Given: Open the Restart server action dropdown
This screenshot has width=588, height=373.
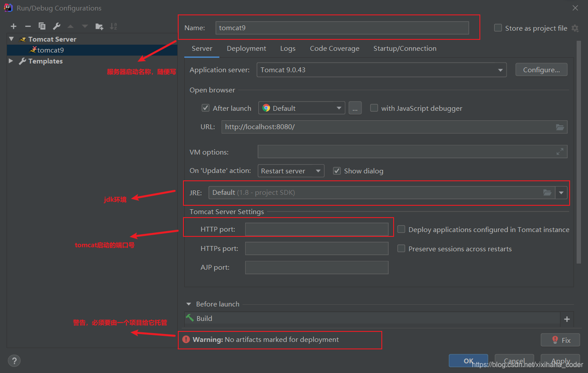Looking at the screenshot, I should 291,171.
